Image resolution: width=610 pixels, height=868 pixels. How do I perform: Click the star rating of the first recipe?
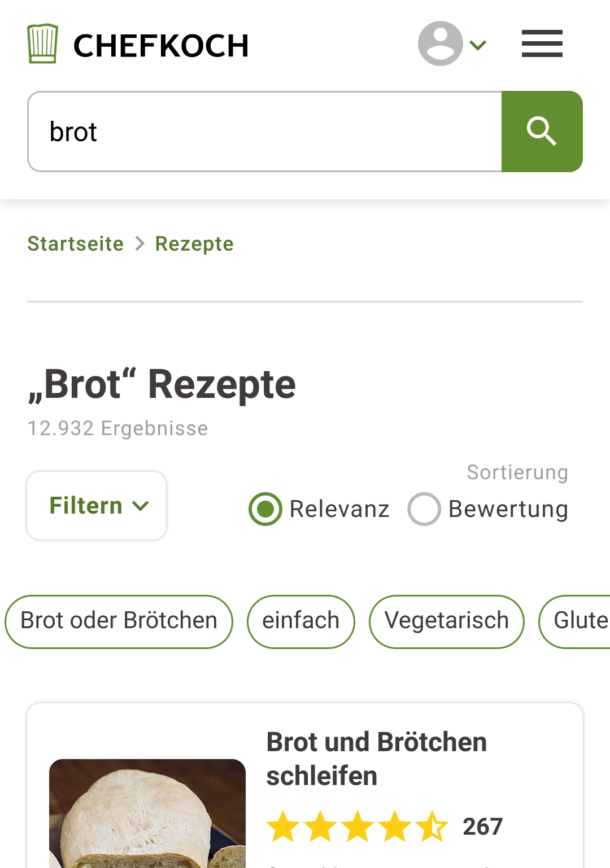click(357, 827)
